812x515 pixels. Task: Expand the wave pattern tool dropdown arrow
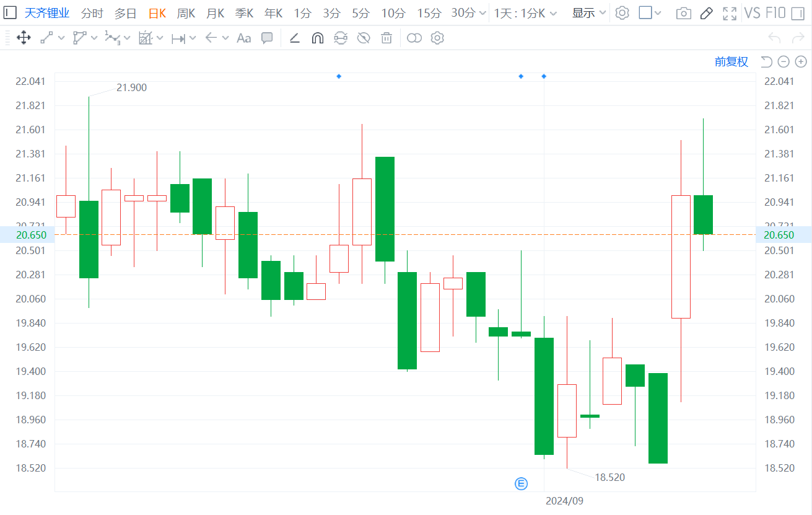pos(127,38)
